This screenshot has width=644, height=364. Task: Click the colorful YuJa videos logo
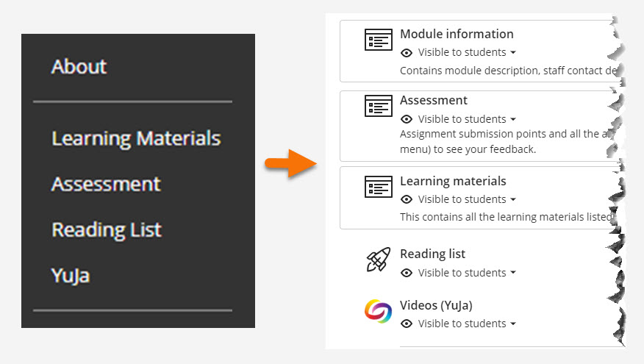(379, 311)
